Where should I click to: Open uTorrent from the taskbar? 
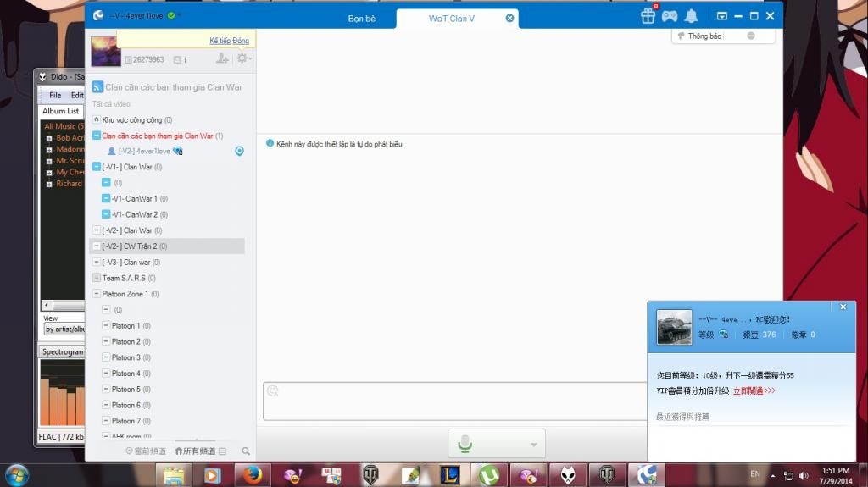(x=489, y=475)
